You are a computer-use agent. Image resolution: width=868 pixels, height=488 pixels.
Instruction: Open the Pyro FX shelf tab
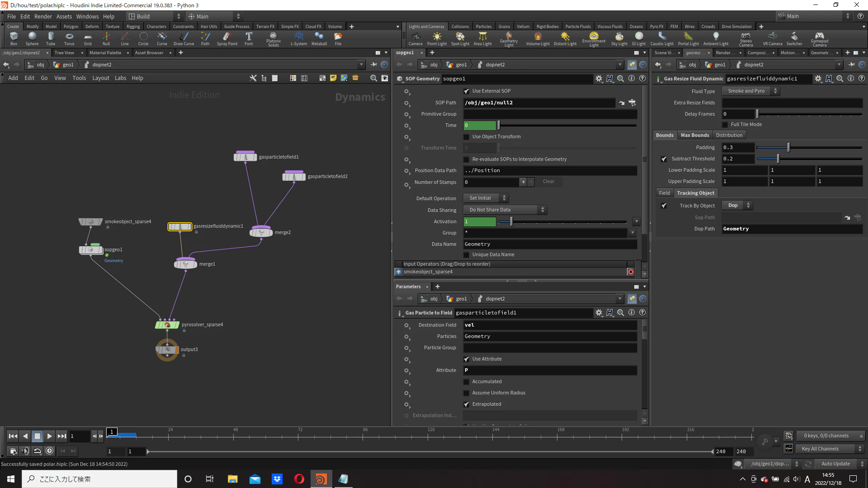click(x=656, y=27)
